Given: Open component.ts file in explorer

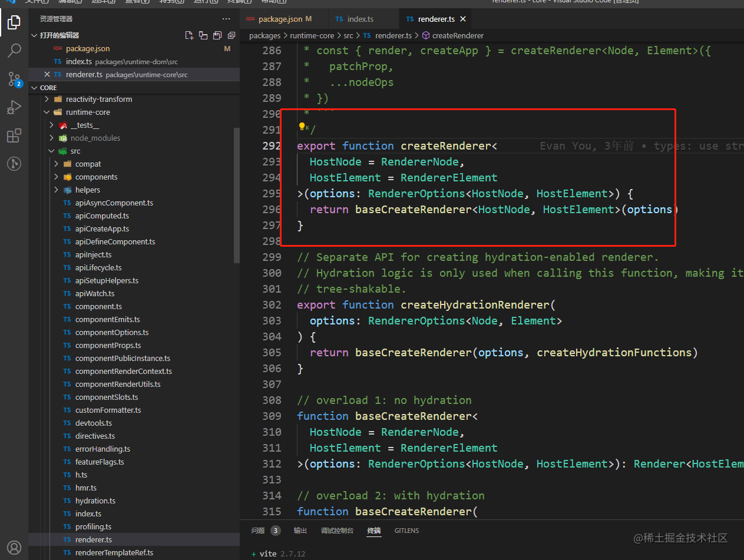Looking at the screenshot, I should click(98, 306).
